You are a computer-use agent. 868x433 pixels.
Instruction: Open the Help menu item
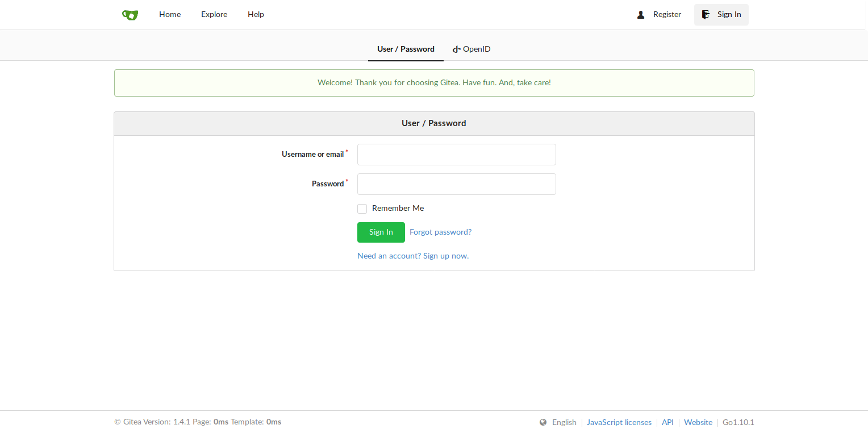tap(256, 15)
